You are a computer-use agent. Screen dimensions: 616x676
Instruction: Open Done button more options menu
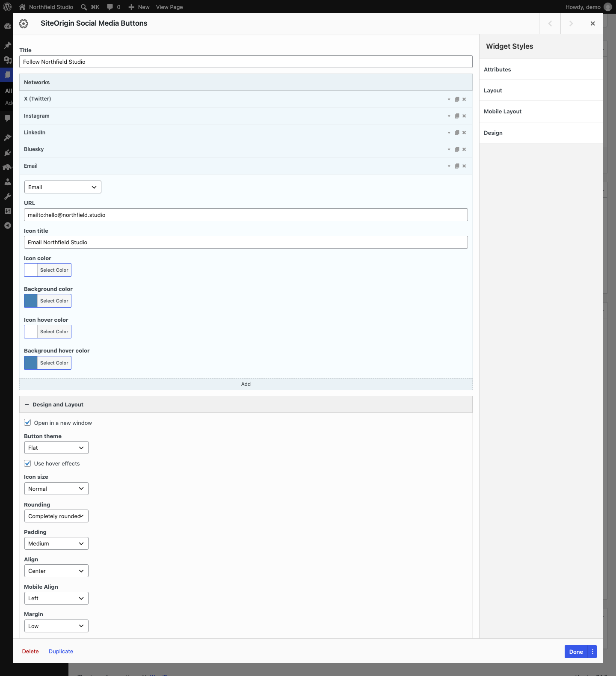(x=592, y=652)
